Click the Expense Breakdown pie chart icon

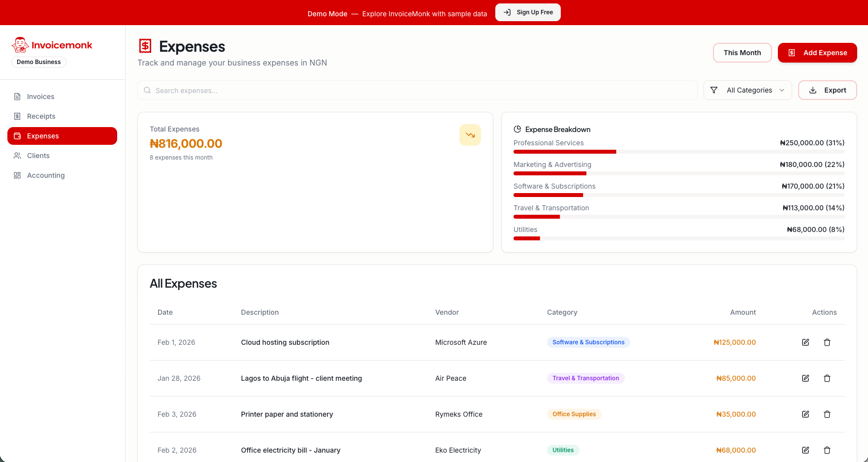[517, 129]
